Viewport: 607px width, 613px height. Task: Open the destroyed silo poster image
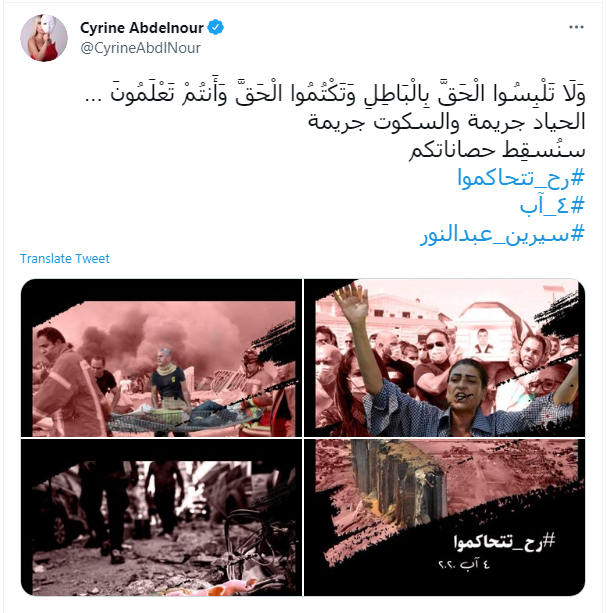tap(444, 517)
